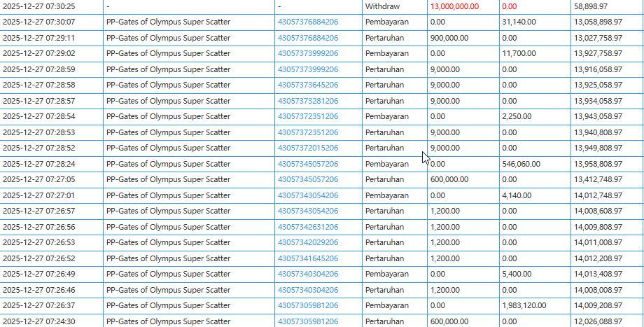The width and height of the screenshot is (644, 327).
Task: Select the Withdraw type cell
Action: point(381,6)
